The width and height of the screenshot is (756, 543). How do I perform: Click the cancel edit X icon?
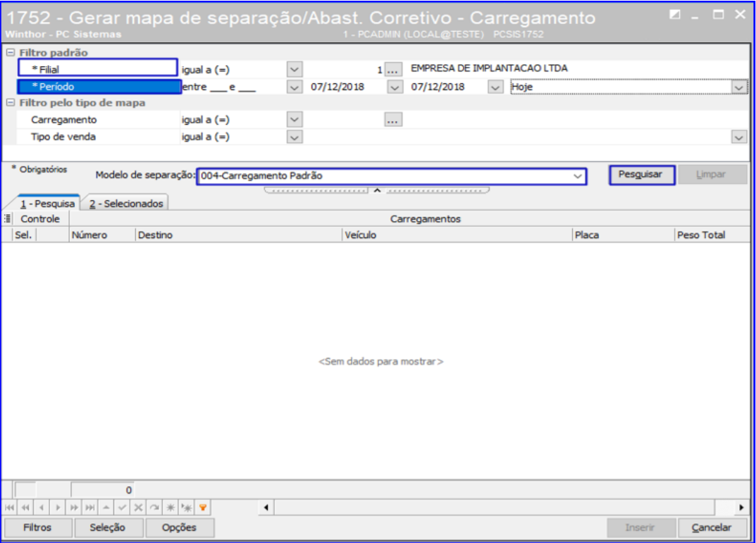(138, 507)
